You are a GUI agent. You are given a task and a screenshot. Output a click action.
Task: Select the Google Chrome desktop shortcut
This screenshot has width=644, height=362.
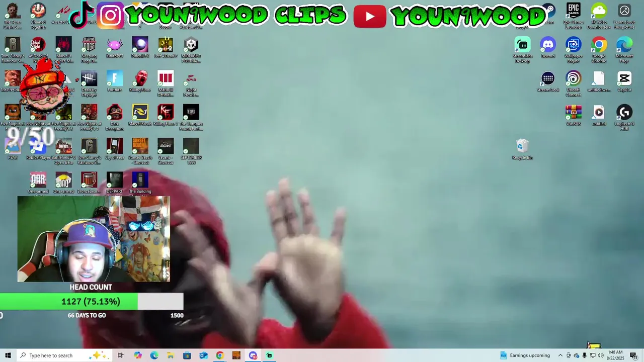point(599,50)
